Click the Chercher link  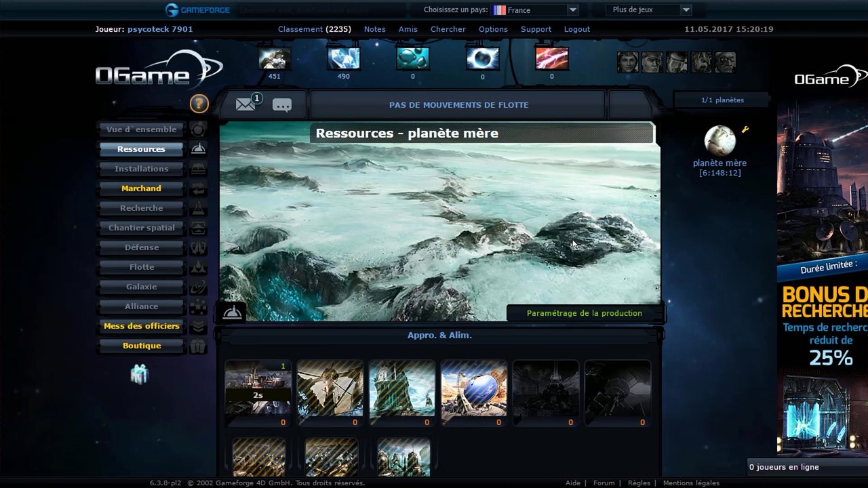coord(448,29)
